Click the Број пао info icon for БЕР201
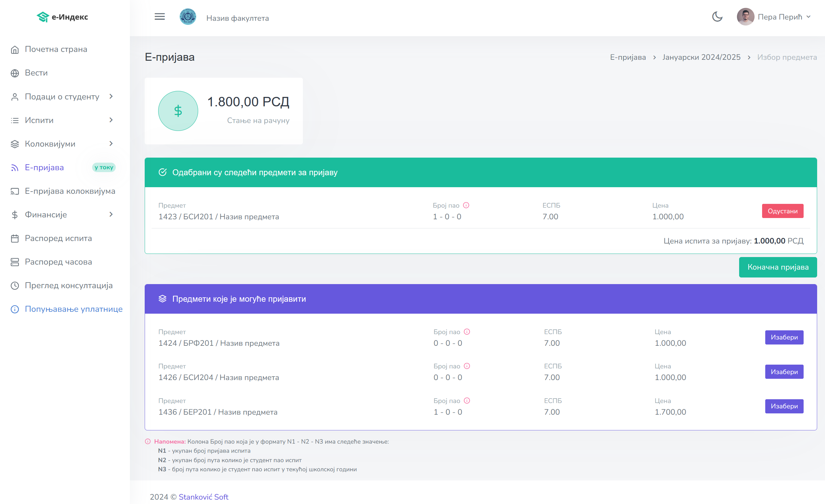 point(467,400)
